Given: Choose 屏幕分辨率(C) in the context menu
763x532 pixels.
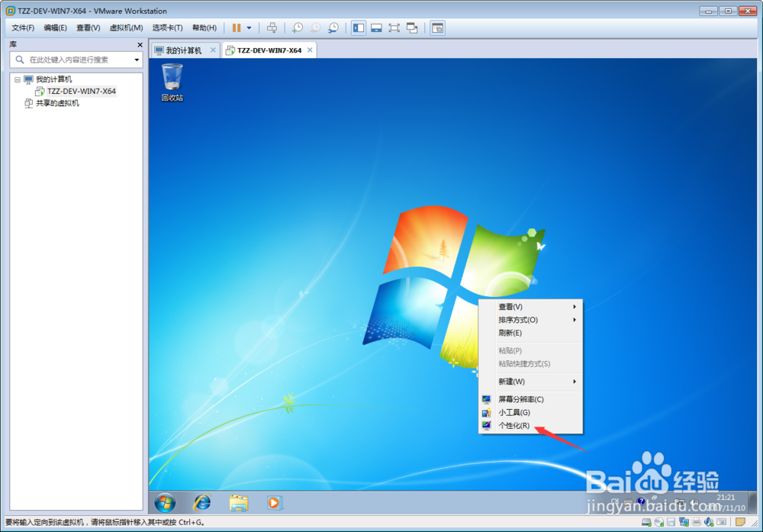Looking at the screenshot, I should (x=531, y=399).
